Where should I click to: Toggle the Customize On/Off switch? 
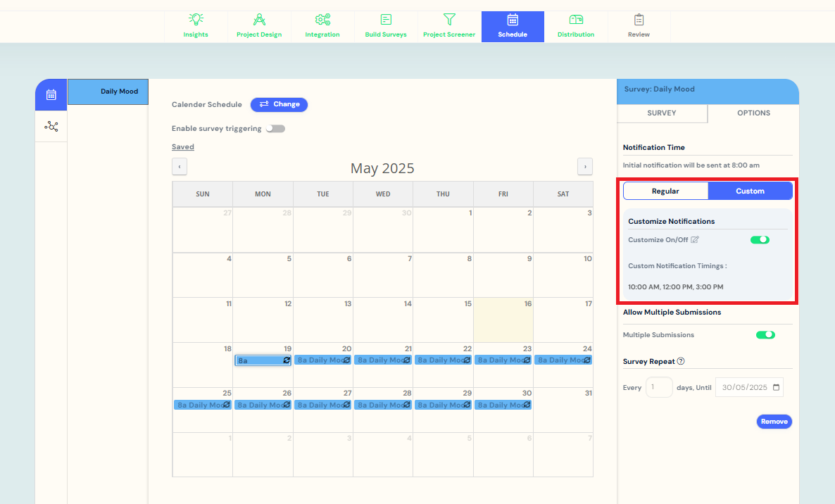pyautogui.click(x=760, y=239)
